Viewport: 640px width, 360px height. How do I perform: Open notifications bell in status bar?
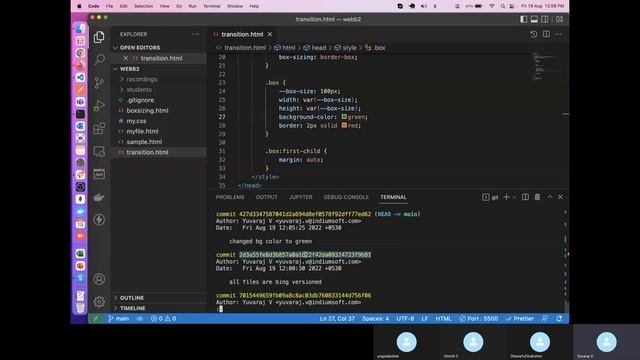(559, 319)
